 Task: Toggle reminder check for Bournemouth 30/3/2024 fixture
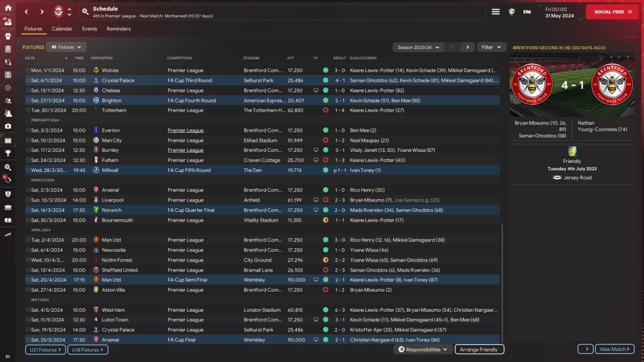[x=28, y=220]
